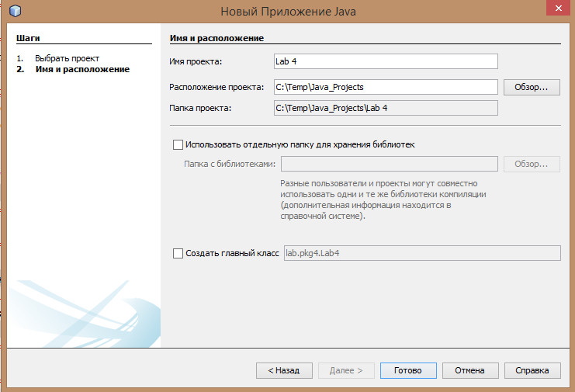Click the 'Папка с библиотеками' field
This screenshot has width=575, height=392.
click(389, 164)
